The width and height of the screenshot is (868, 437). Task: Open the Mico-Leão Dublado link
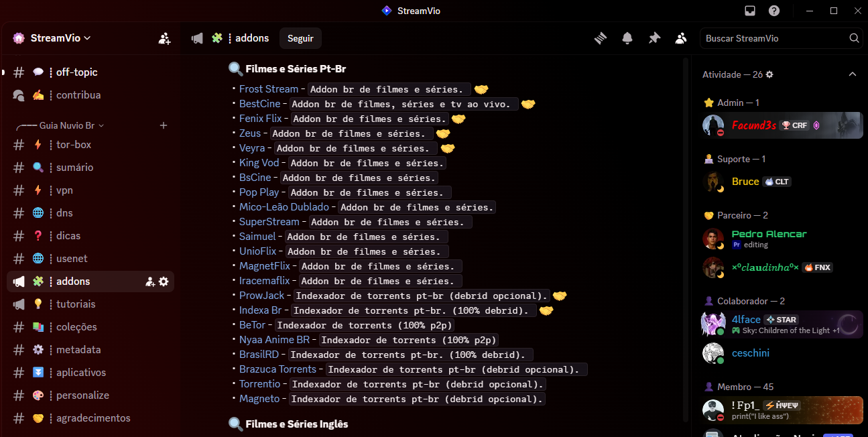(x=284, y=207)
